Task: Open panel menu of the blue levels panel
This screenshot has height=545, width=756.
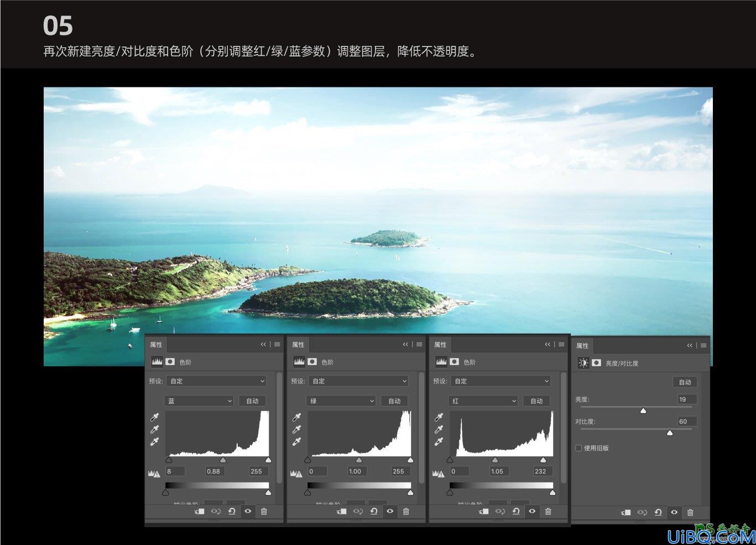Action: [x=277, y=344]
